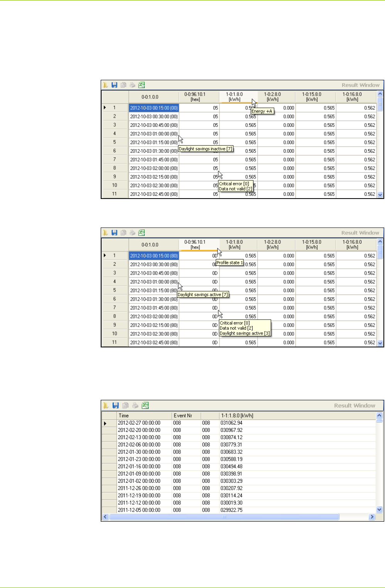
Task: Select cell 2012-10-03 02:15:00 (80)
Action: pos(154,325)
